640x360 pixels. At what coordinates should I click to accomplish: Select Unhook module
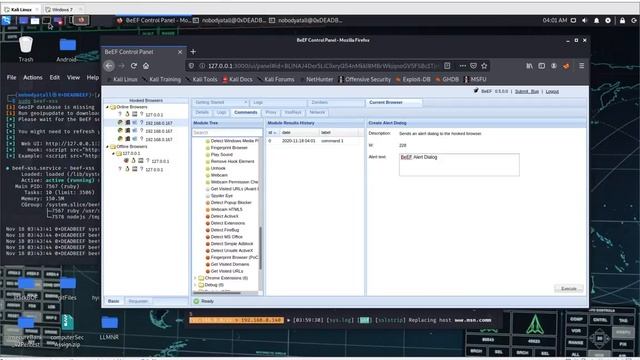[x=218, y=168]
